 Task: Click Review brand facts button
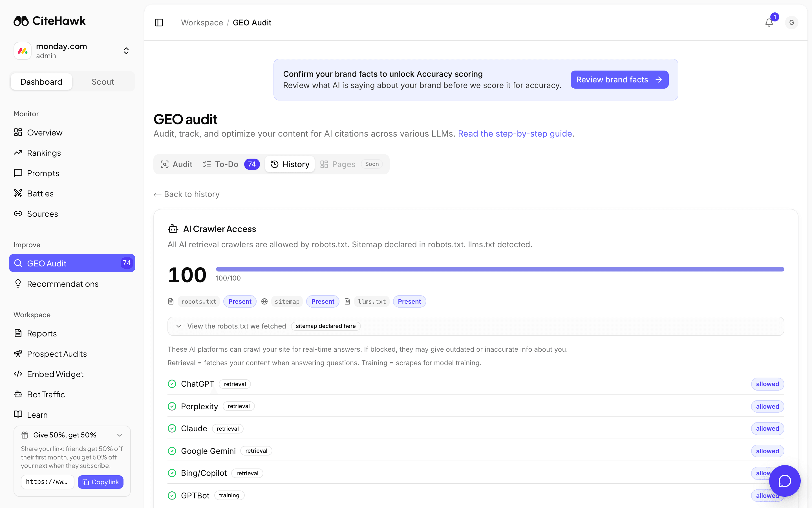click(619, 80)
